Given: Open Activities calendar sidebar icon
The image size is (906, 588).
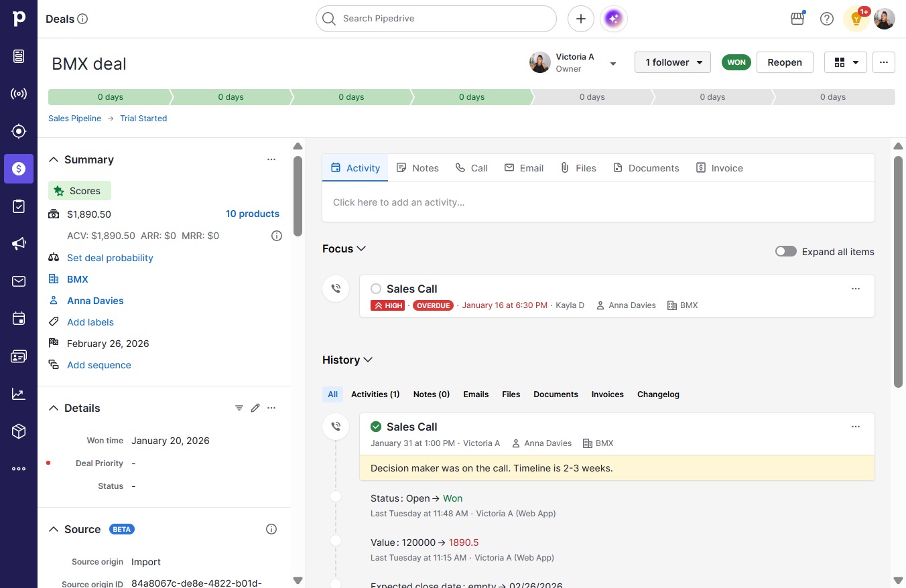Looking at the screenshot, I should pos(19,319).
